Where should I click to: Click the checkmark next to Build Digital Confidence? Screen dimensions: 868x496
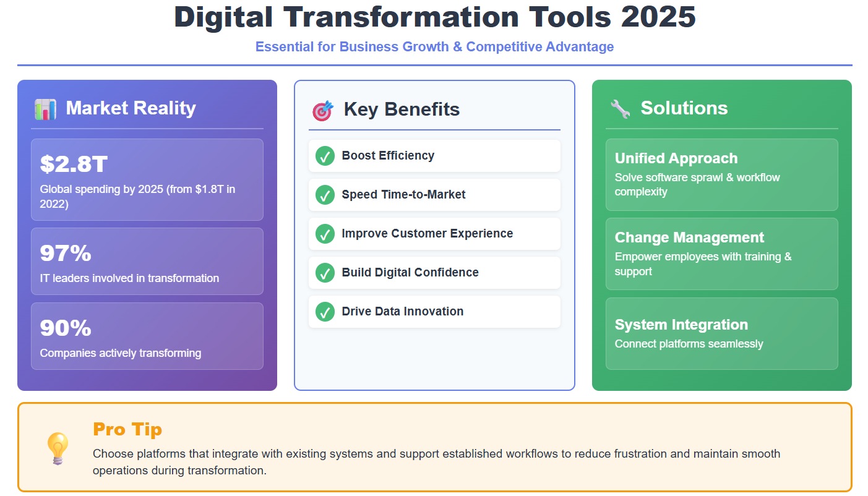tap(325, 272)
